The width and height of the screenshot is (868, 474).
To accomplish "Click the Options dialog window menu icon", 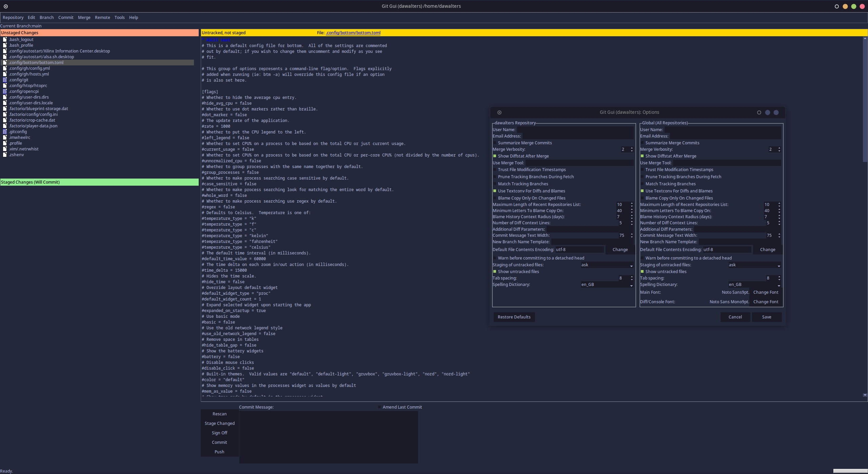I will [499, 112].
